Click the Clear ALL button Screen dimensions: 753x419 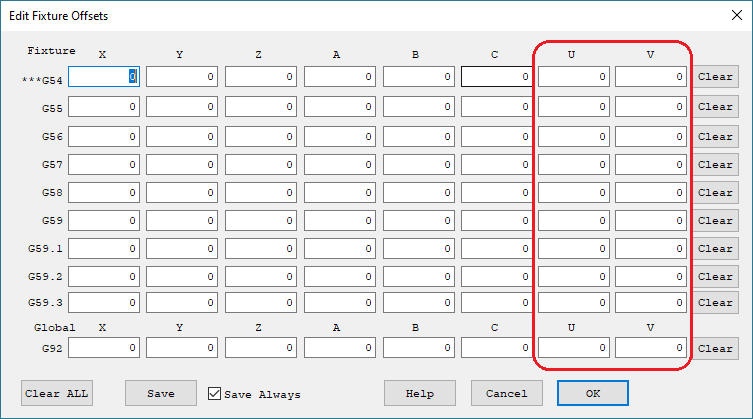(56, 393)
